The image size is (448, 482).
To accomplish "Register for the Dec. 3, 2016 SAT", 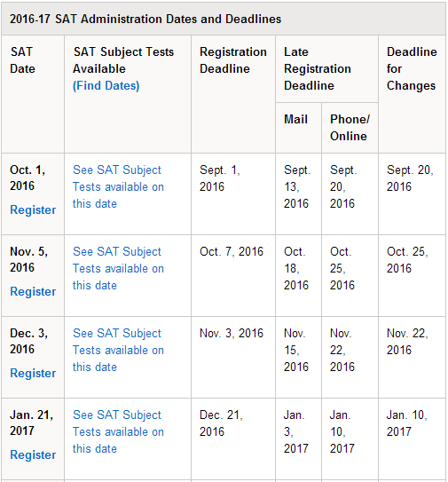I will [33, 373].
